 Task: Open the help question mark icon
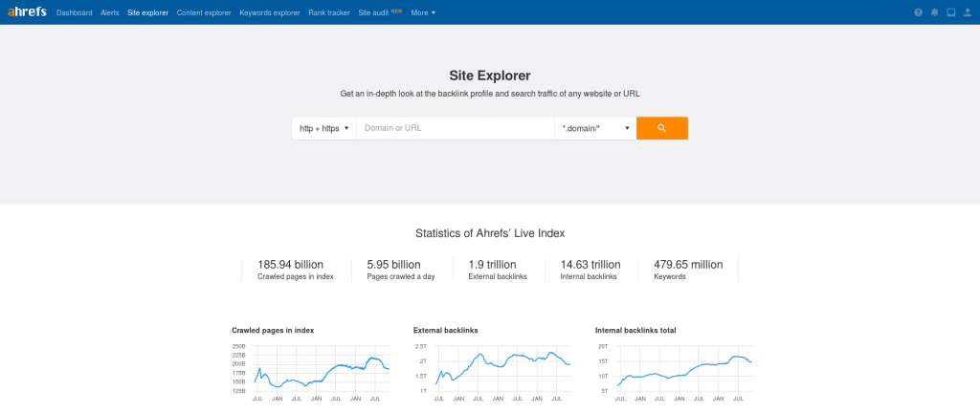click(918, 12)
